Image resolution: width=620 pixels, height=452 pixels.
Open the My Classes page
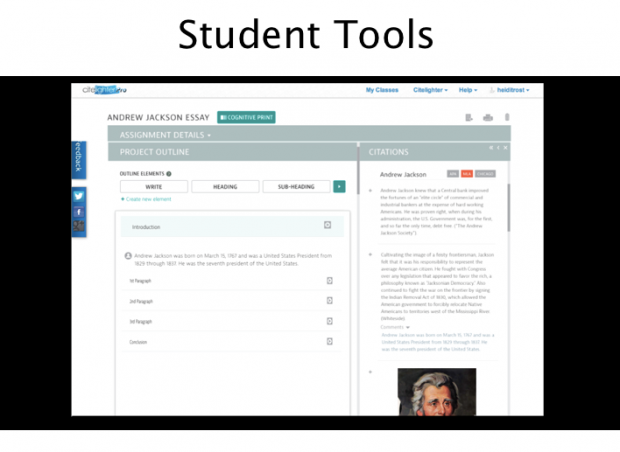pyautogui.click(x=381, y=90)
